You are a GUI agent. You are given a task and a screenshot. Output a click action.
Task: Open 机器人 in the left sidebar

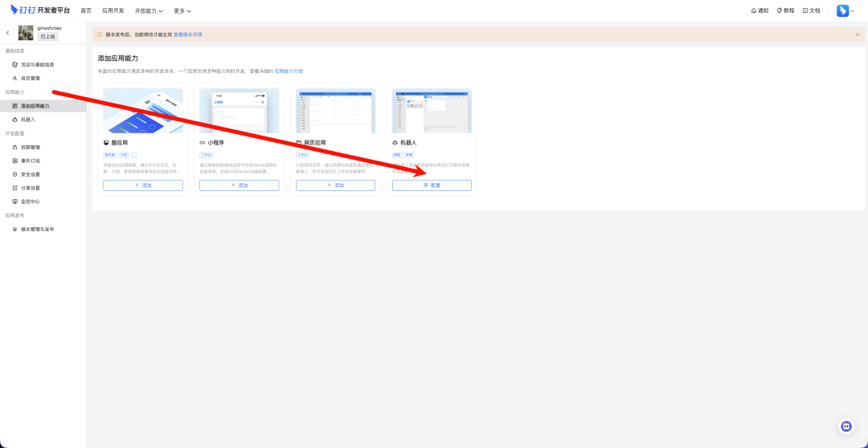click(x=23, y=120)
